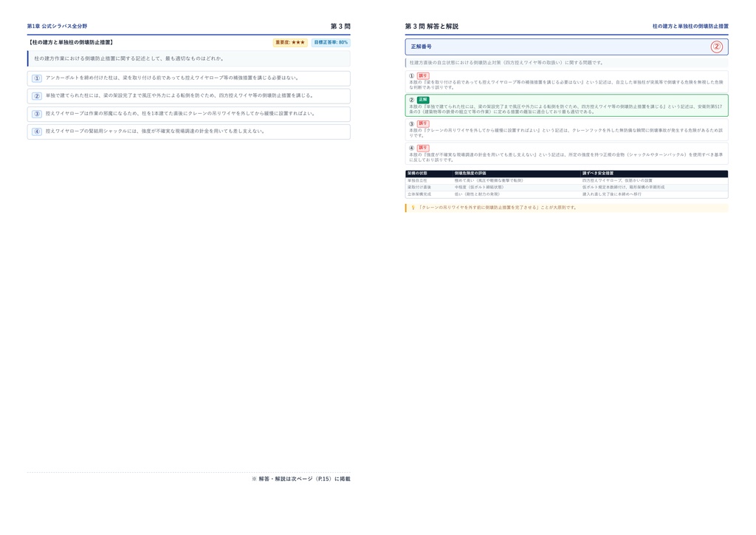
Task: Click the red circled ② correct-answer mark
Action: click(x=716, y=47)
